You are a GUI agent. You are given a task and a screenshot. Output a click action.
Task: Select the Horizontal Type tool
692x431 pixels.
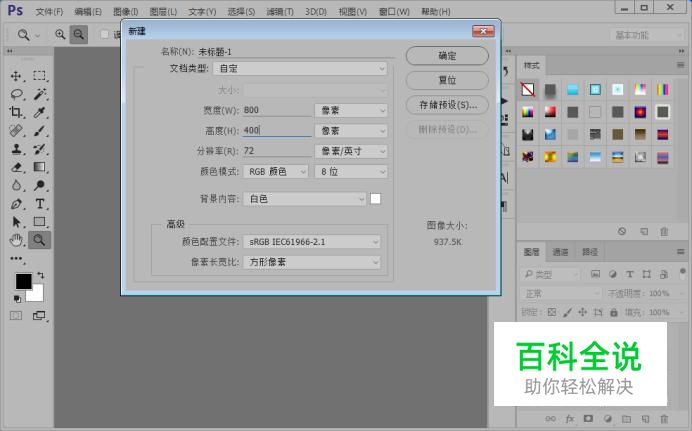(x=40, y=204)
